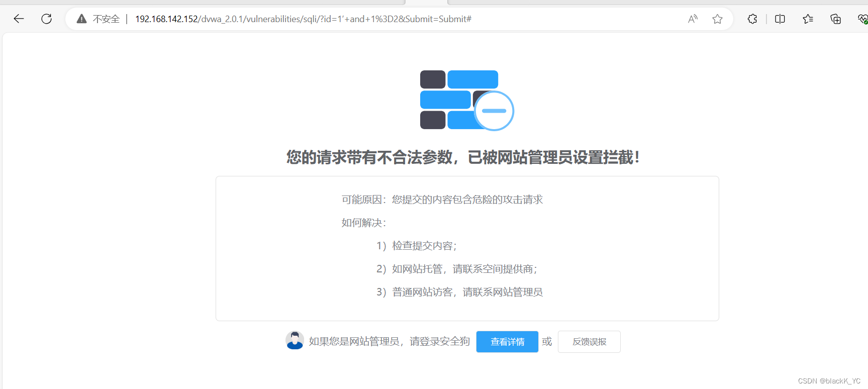This screenshot has width=868, height=389.
Task: Open the favorites list icon
Action: (x=808, y=19)
